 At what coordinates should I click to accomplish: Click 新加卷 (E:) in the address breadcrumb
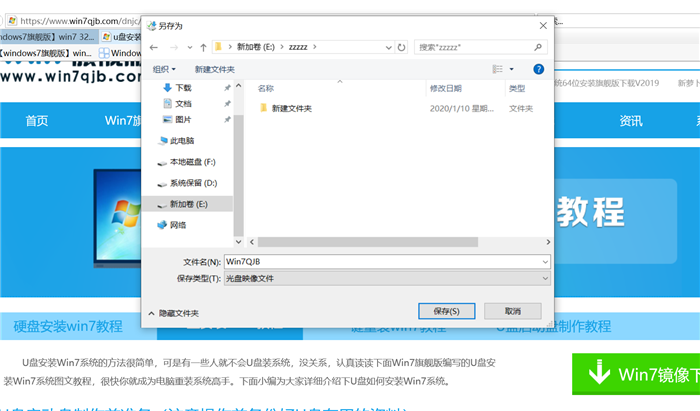(x=255, y=47)
